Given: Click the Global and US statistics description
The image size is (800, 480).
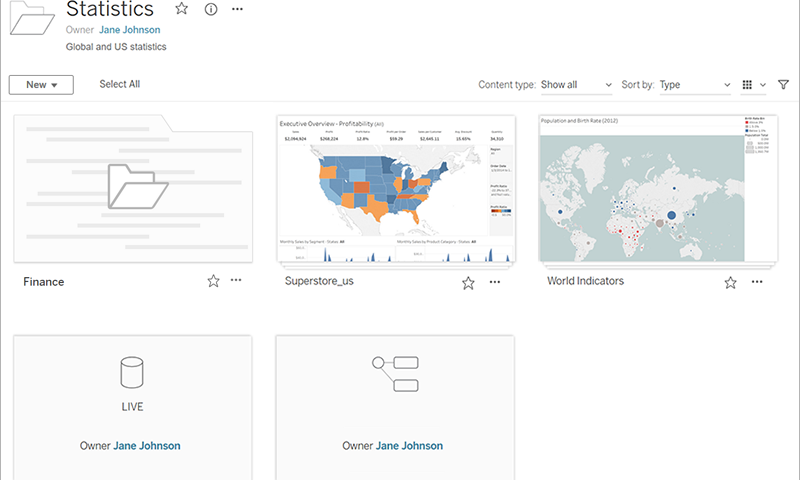Looking at the screenshot, I should click(116, 46).
